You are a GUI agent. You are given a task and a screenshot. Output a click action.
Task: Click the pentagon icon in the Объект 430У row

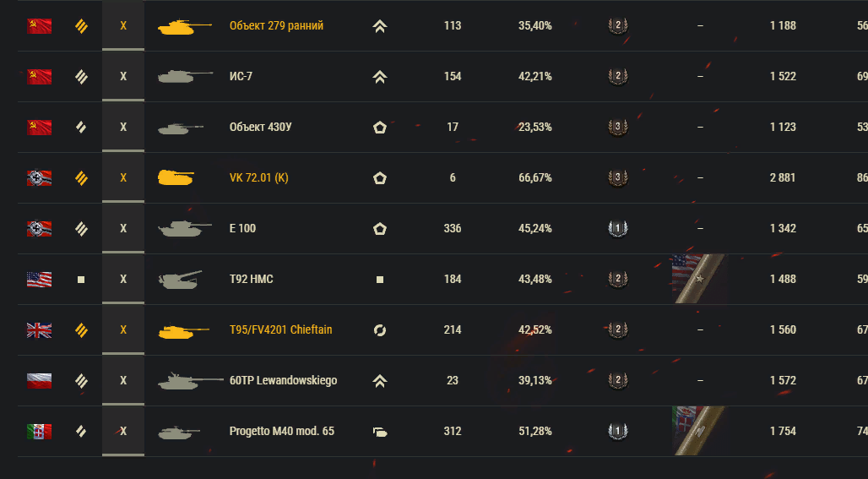click(380, 127)
